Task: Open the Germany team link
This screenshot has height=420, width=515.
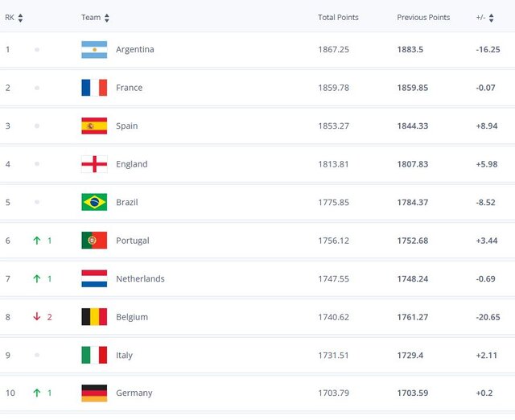Action: [134, 393]
